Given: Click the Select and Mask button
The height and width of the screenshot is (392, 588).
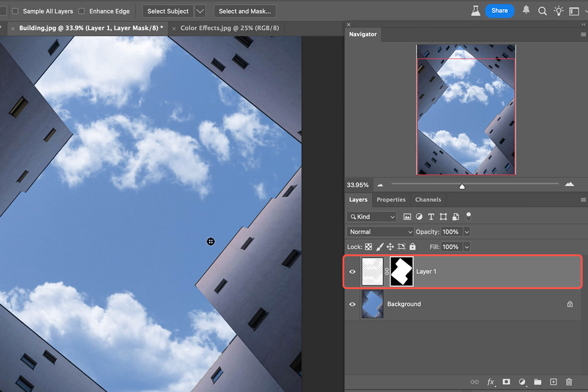Looking at the screenshot, I should pos(245,11).
